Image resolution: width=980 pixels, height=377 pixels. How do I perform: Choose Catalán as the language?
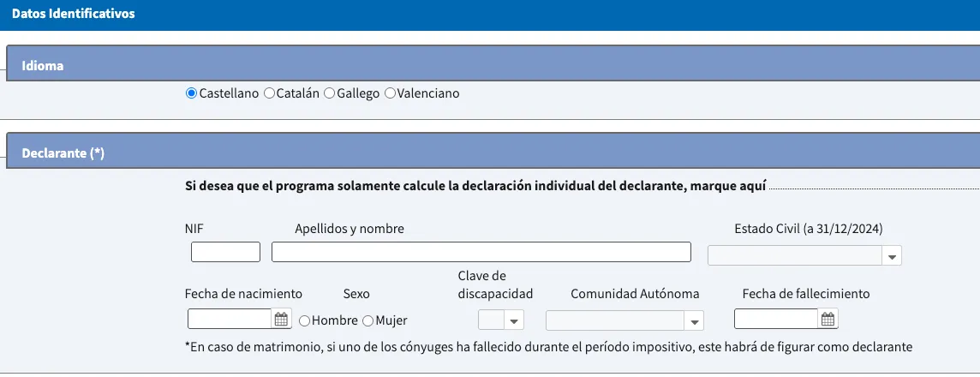(269, 93)
